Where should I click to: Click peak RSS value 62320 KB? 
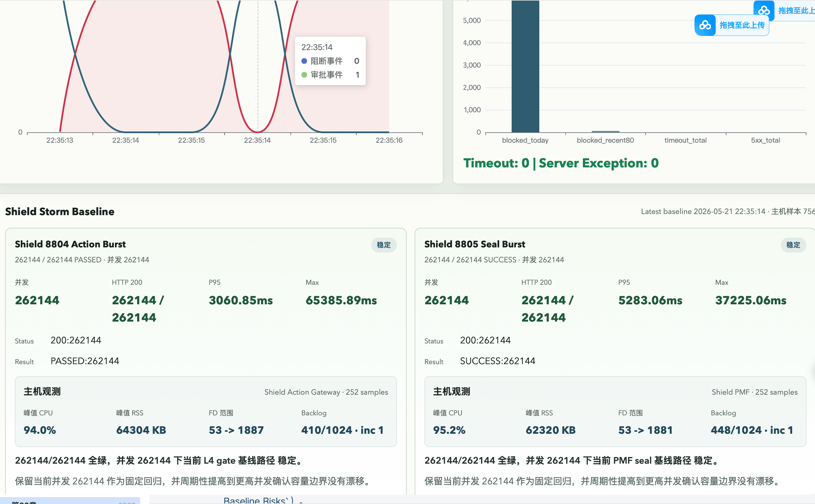pos(551,430)
